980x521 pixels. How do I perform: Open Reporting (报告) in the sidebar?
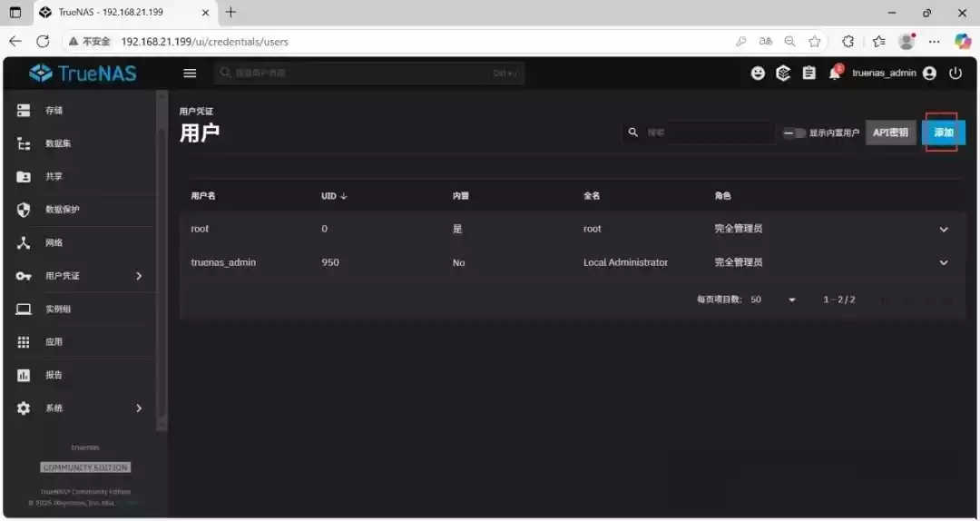tap(79, 375)
